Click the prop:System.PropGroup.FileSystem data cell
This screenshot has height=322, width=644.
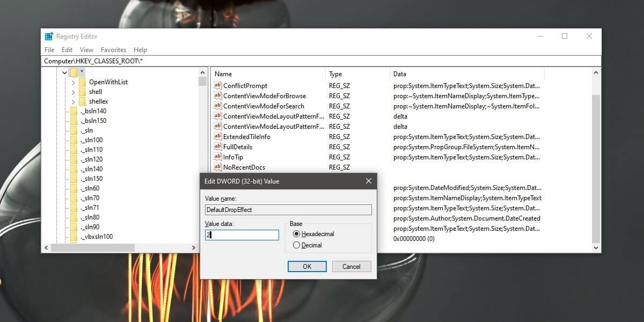click(x=467, y=147)
